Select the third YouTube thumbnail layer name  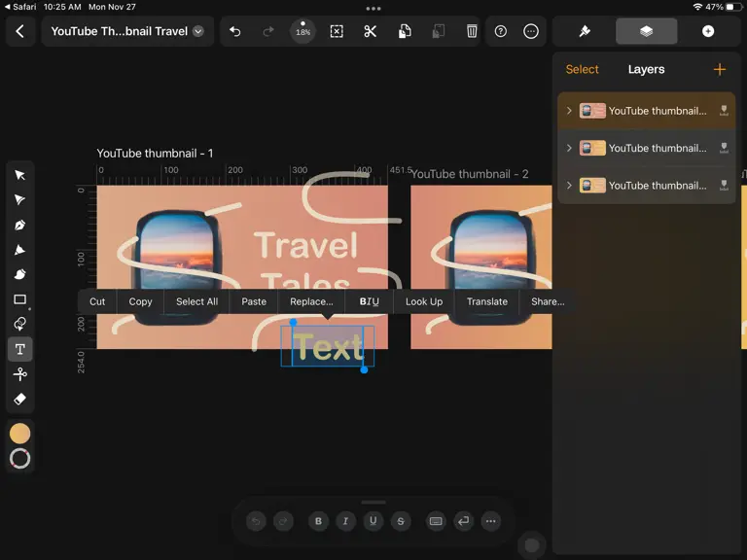point(657,186)
